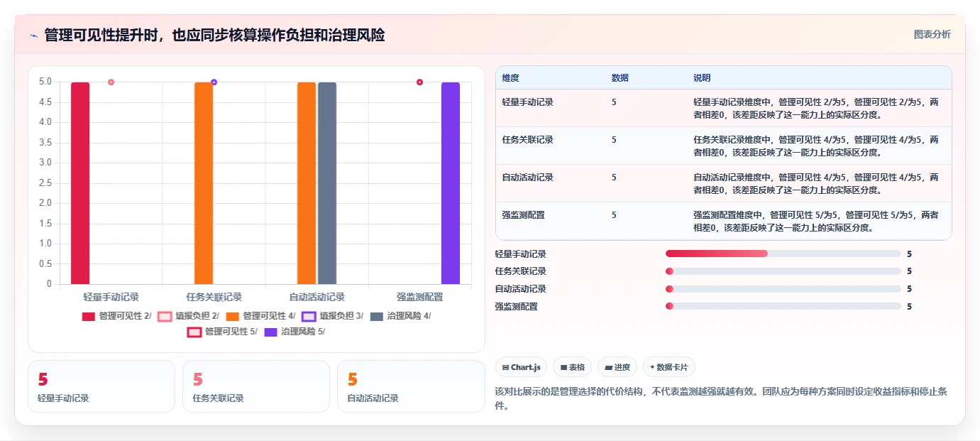The width and height of the screenshot is (980, 441).
Task: Click the footnote starting 该对比展示的是
Action: point(722,398)
